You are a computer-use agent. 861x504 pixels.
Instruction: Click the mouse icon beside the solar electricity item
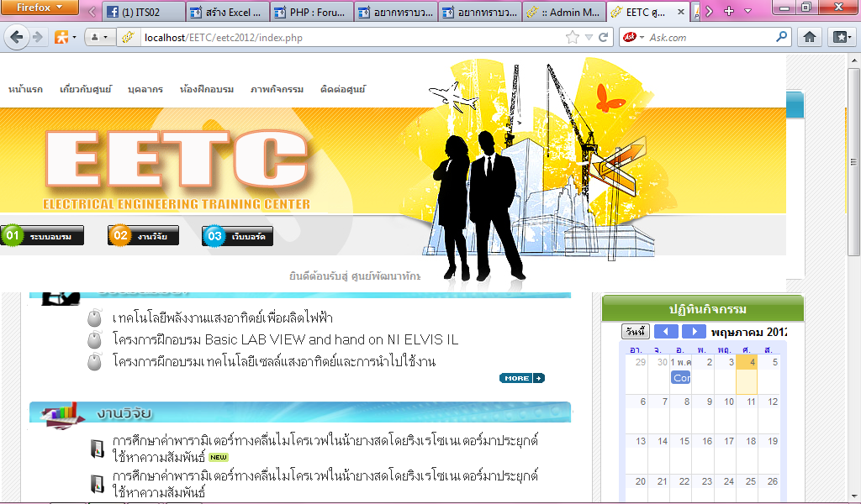pyautogui.click(x=94, y=318)
